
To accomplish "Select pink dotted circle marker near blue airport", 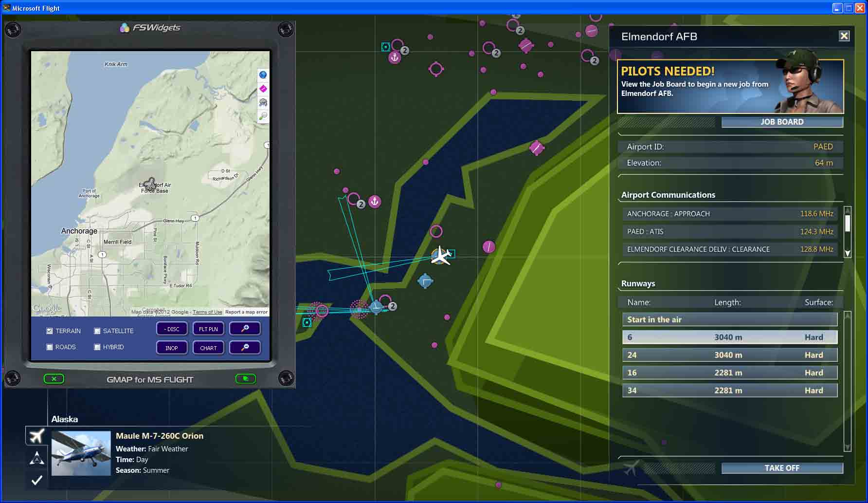I will click(x=359, y=309).
